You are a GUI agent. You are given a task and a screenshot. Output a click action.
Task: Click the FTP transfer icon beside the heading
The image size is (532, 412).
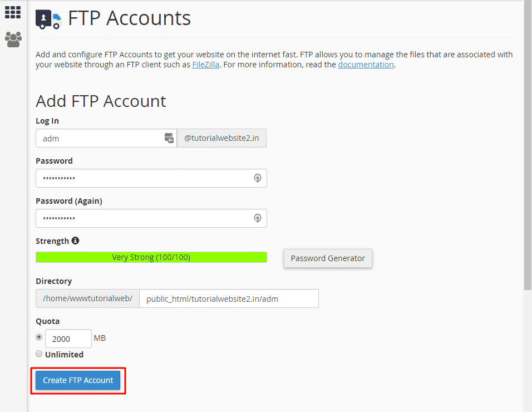coord(49,18)
